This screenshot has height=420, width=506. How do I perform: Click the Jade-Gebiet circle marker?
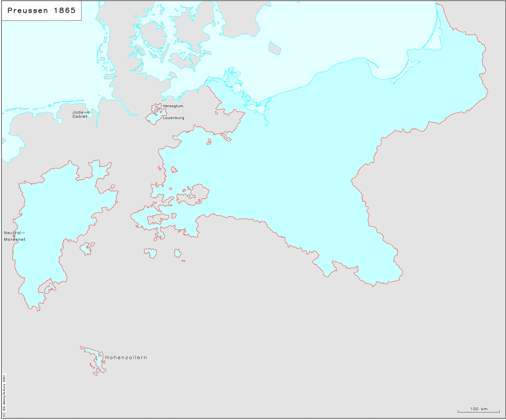tap(88, 112)
